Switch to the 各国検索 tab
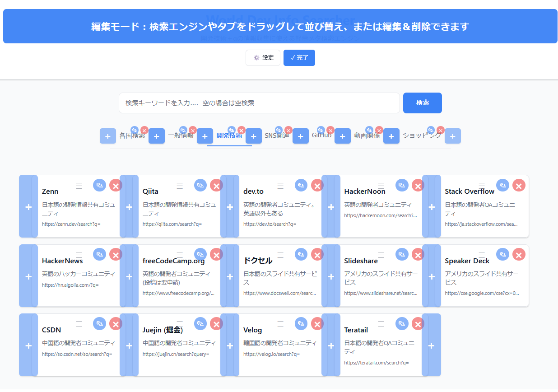This screenshot has height=392, width=558. (132, 135)
